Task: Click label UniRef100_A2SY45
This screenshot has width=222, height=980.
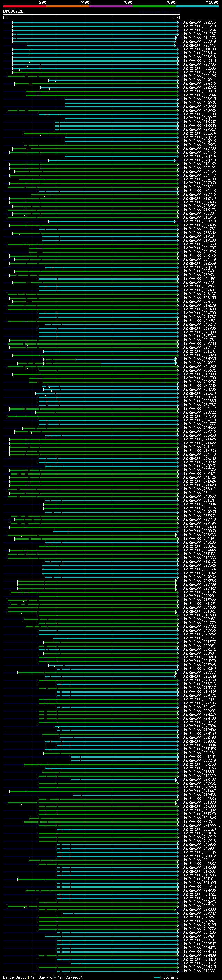Action: click(199, 99)
